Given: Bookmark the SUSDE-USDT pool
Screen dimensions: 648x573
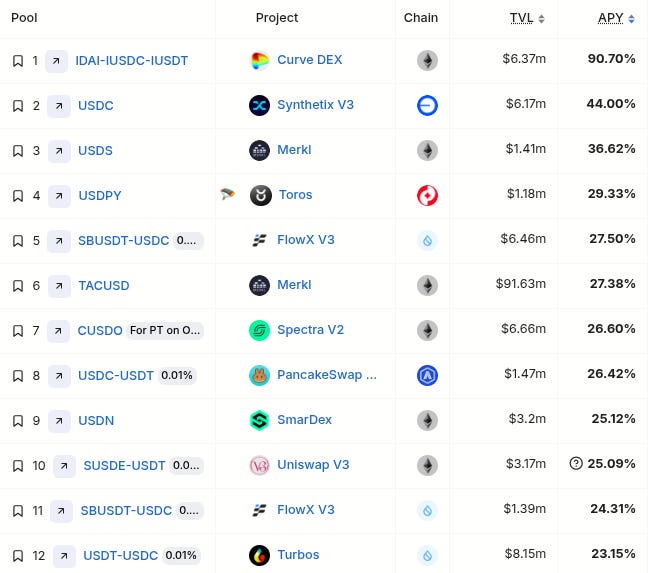Looking at the screenshot, I should pos(18,466).
